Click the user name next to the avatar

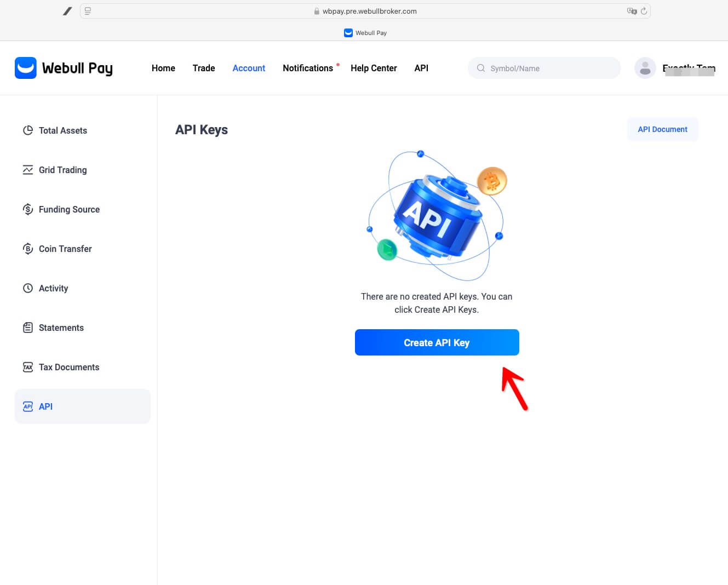coord(689,68)
